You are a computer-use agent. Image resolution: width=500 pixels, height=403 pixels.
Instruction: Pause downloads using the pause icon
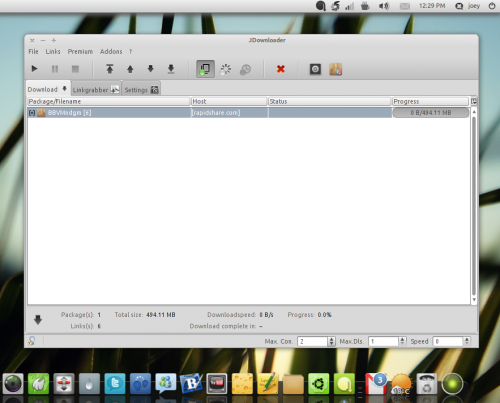tap(55, 69)
